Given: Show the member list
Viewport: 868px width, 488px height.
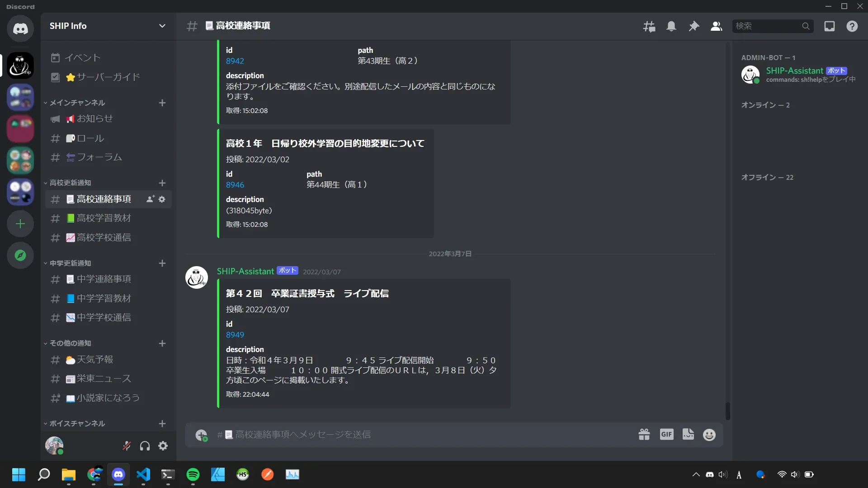Looking at the screenshot, I should [716, 26].
